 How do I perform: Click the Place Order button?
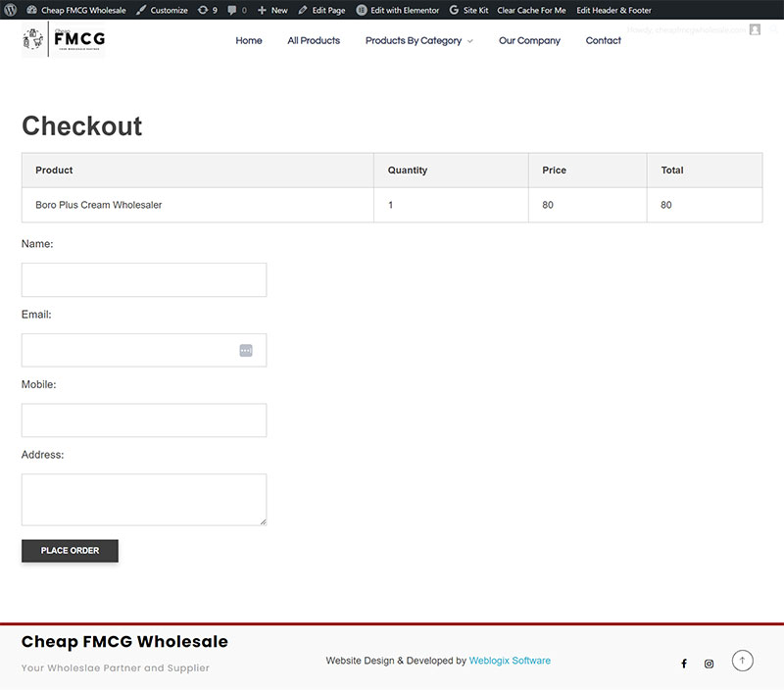point(70,551)
